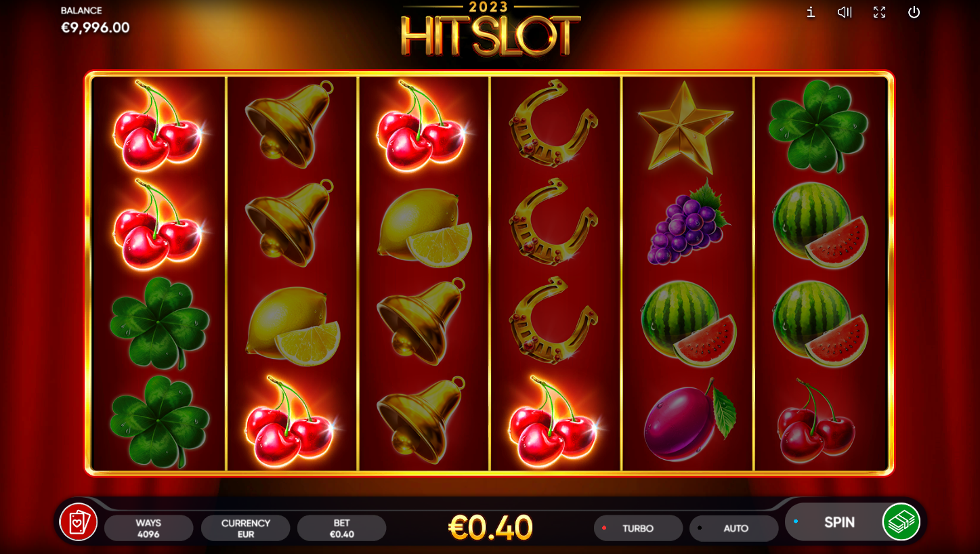Click the SPIN button
Viewport: 980px width, 554px height.
tap(838, 522)
